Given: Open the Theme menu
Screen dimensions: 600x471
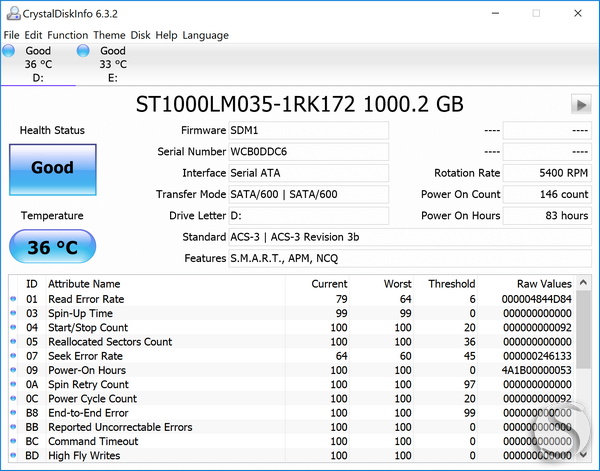Looking at the screenshot, I should [x=109, y=35].
